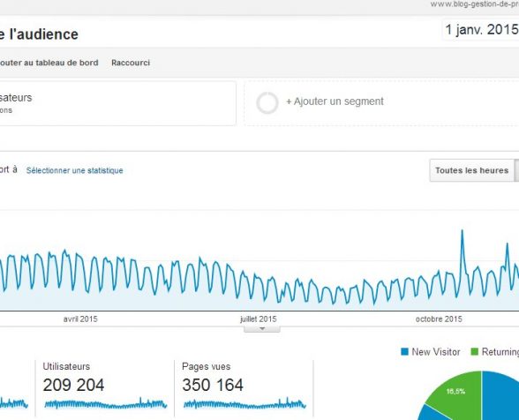
Task: Click the New Visitor blue legend swatch
Action: (x=404, y=352)
